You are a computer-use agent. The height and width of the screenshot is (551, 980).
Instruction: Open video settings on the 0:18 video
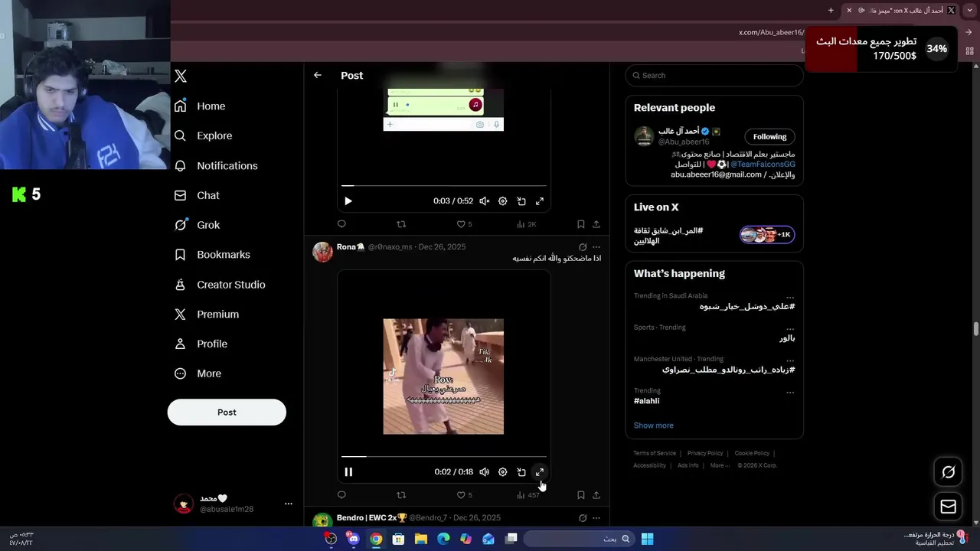click(503, 472)
